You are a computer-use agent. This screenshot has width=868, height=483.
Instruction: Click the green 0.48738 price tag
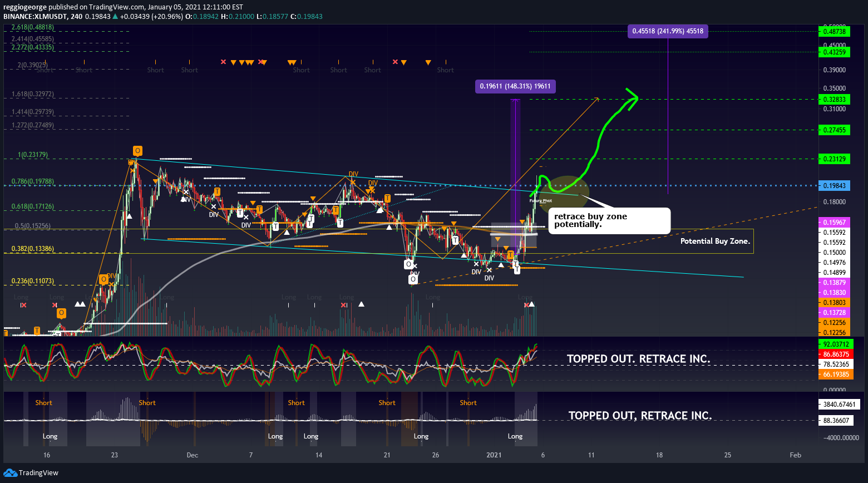pos(835,32)
